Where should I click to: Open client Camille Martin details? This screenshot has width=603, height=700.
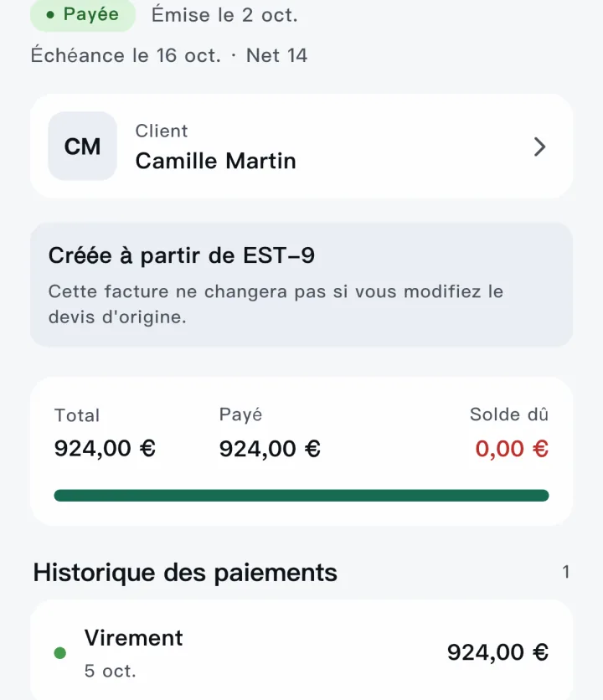click(301, 146)
